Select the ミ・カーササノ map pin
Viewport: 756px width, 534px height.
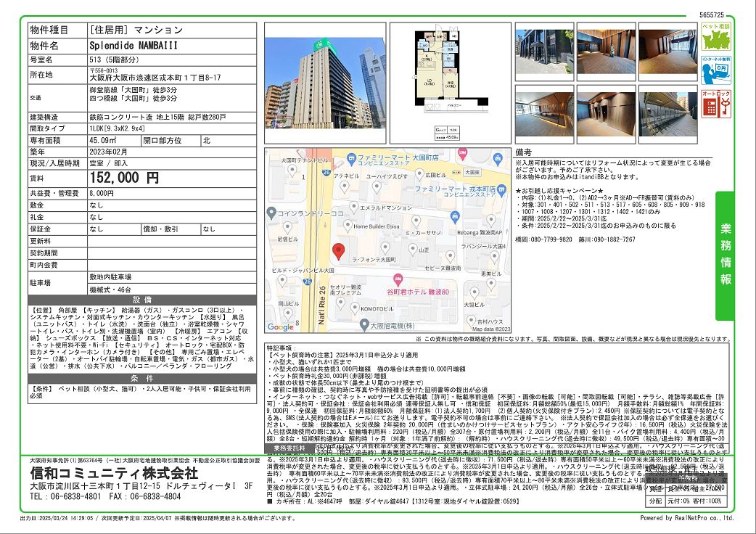416,222
